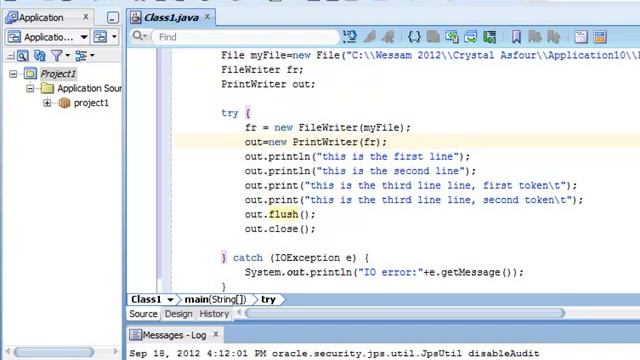640x360 pixels.
Task: Close the Class1.java editor tab
Action: (207, 17)
